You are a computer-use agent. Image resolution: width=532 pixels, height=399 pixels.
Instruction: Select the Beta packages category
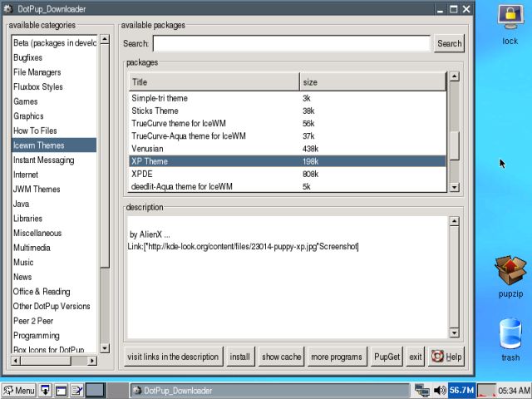[54, 43]
